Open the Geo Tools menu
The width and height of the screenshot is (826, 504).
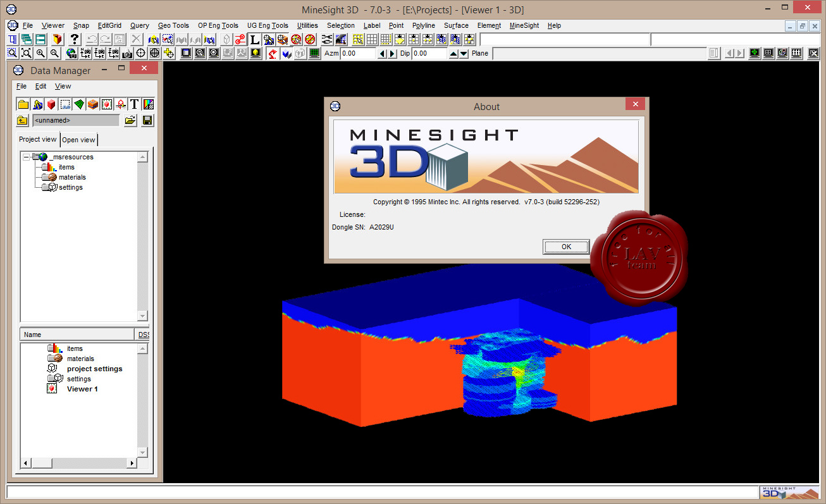click(x=173, y=26)
